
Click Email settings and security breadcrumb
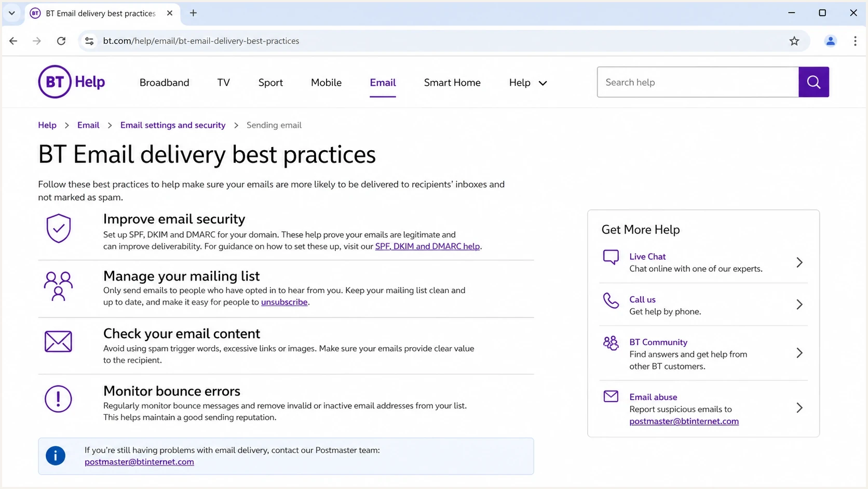pos(173,125)
